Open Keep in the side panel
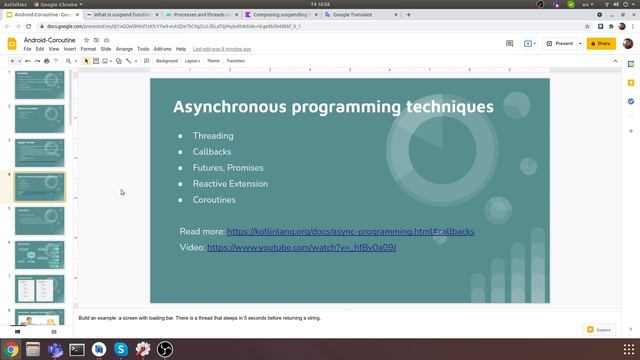The height and width of the screenshot is (360, 640). pos(631,83)
